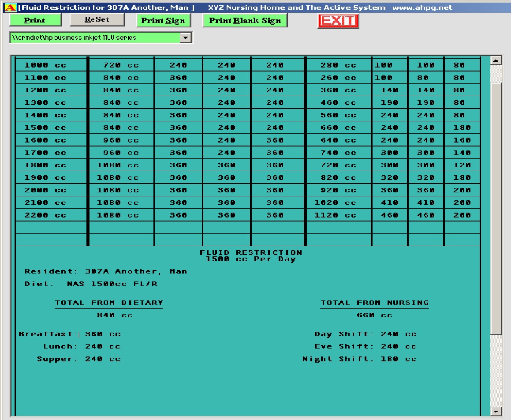Open the printer selection dropdown arrow

click(x=186, y=37)
